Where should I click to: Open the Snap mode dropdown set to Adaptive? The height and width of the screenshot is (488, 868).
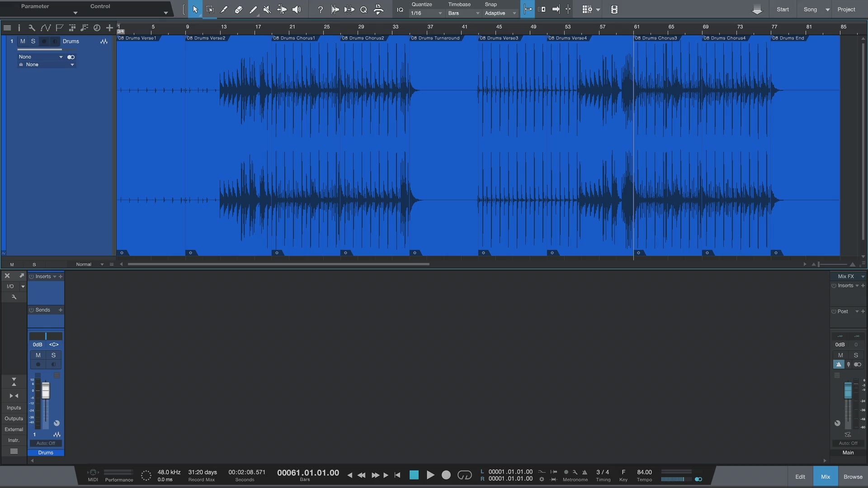pos(500,14)
